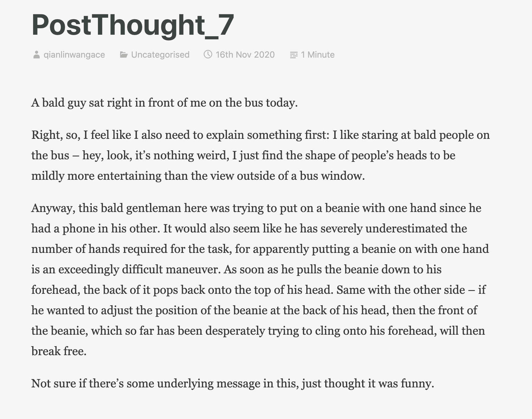Click the clock icon beside the date
Image resolution: width=532 pixels, height=419 pixels.
[208, 55]
